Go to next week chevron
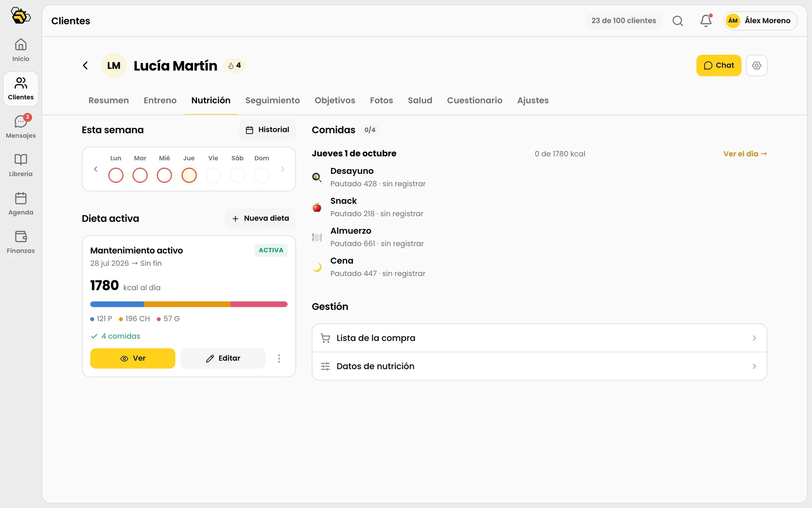The width and height of the screenshot is (812, 508). [283, 169]
